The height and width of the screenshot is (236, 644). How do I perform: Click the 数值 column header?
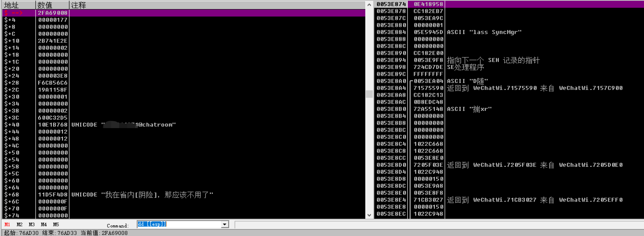coord(52,5)
